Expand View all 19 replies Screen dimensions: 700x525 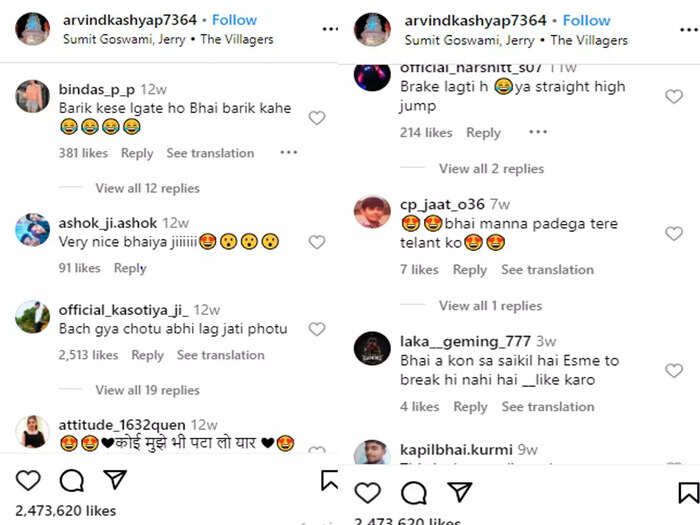tap(147, 390)
